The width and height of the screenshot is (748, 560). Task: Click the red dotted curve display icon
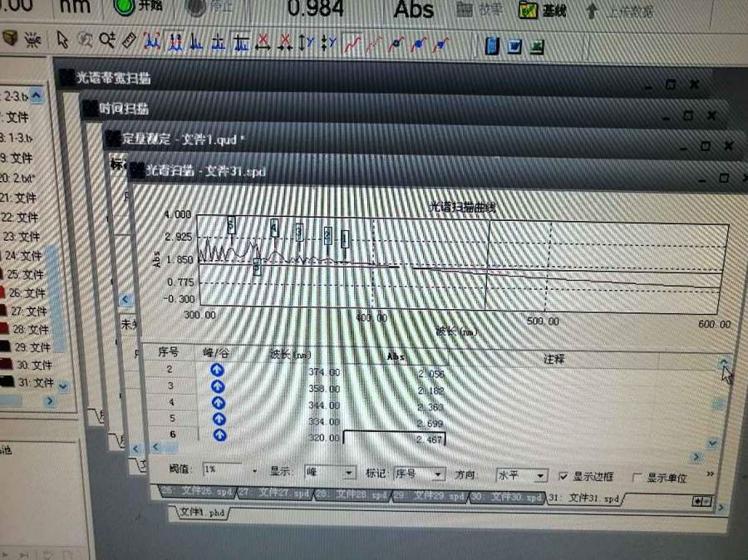[375, 44]
